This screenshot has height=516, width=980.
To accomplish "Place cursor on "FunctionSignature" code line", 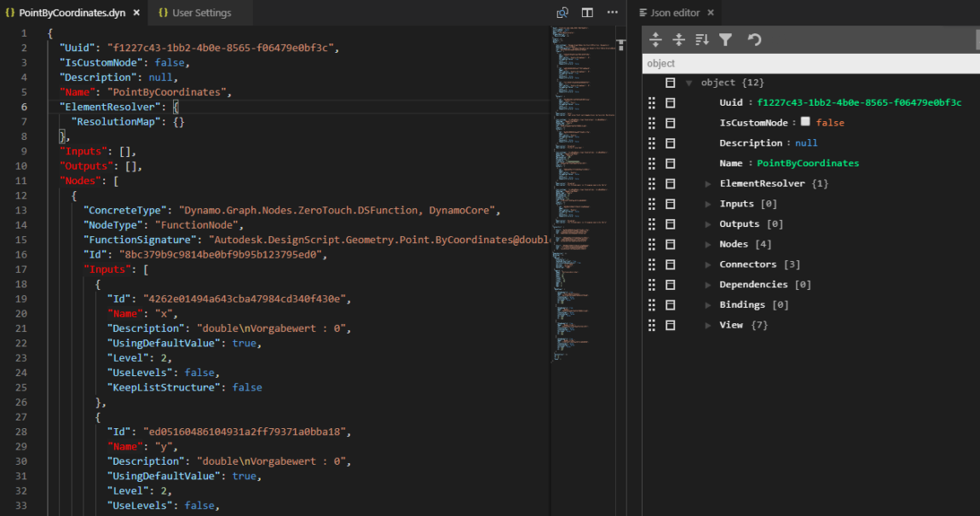I will (317, 241).
